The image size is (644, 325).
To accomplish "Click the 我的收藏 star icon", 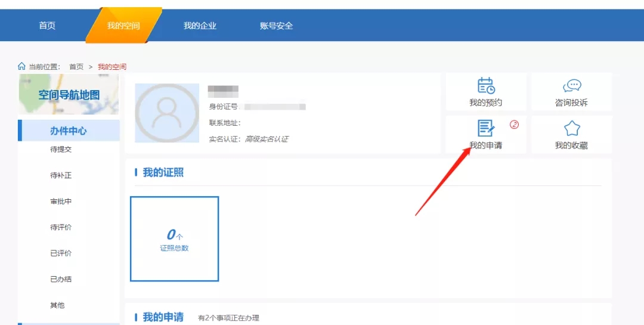I will click(571, 128).
